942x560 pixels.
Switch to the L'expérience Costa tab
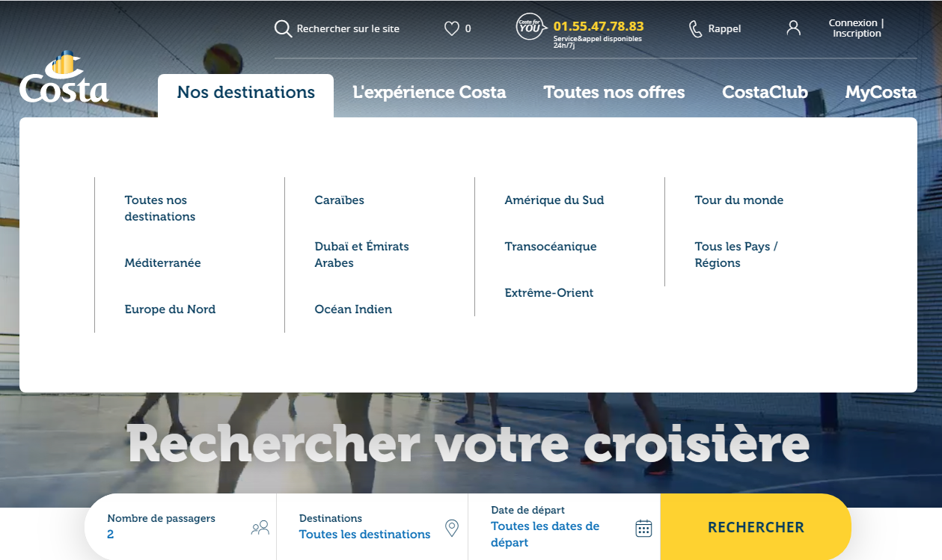(x=429, y=92)
